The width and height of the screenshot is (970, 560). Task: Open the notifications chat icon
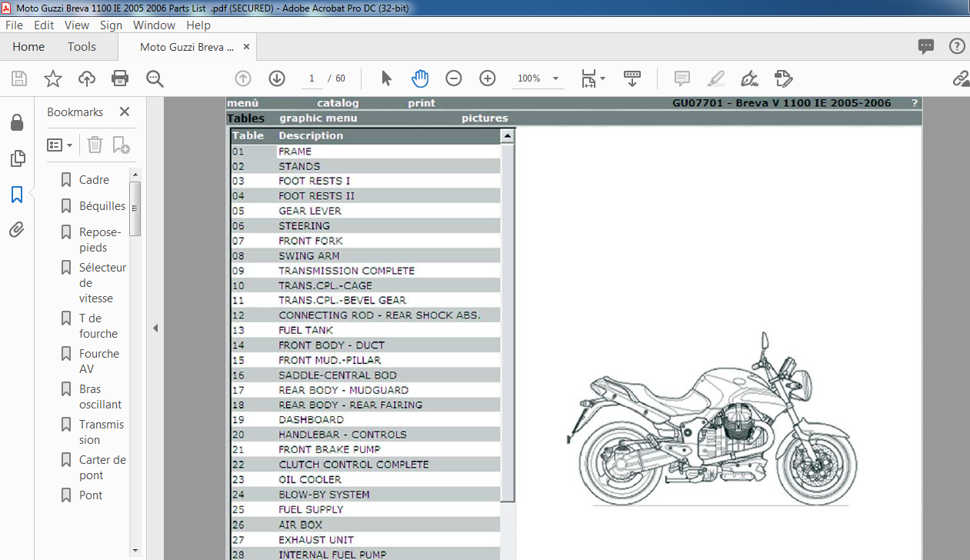[926, 46]
